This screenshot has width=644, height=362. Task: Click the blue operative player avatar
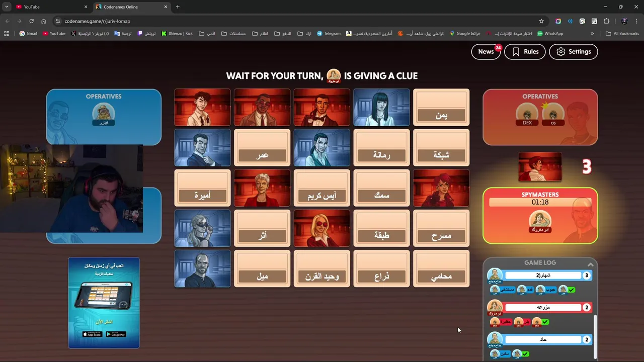(104, 114)
